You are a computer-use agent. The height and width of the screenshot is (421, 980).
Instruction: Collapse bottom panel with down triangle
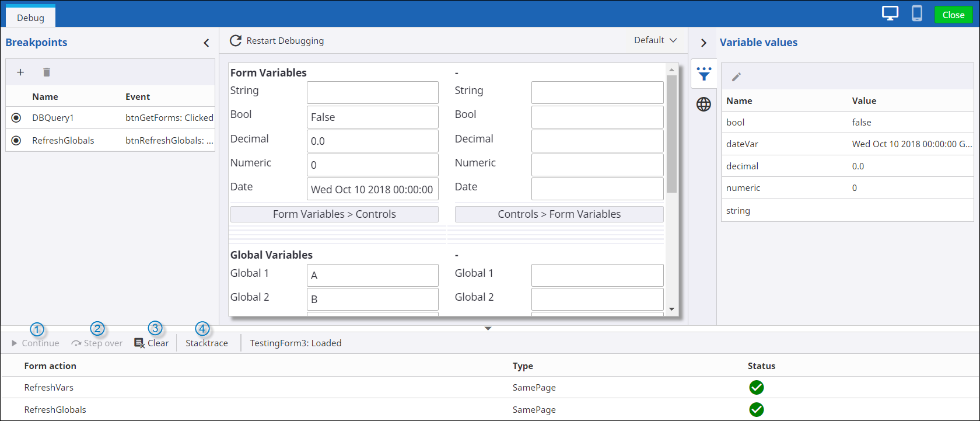pos(488,329)
